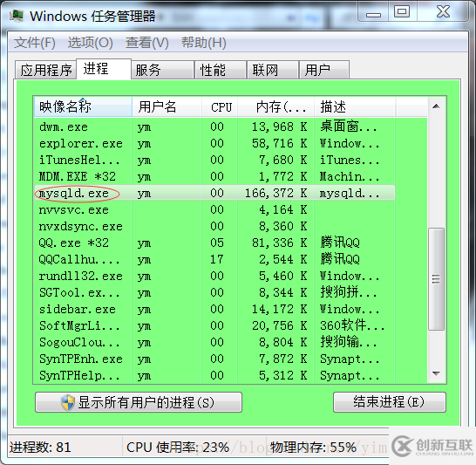The height and width of the screenshot is (465, 476).
Task: Click the 物理内存: 55% status entry
Action: click(313, 447)
